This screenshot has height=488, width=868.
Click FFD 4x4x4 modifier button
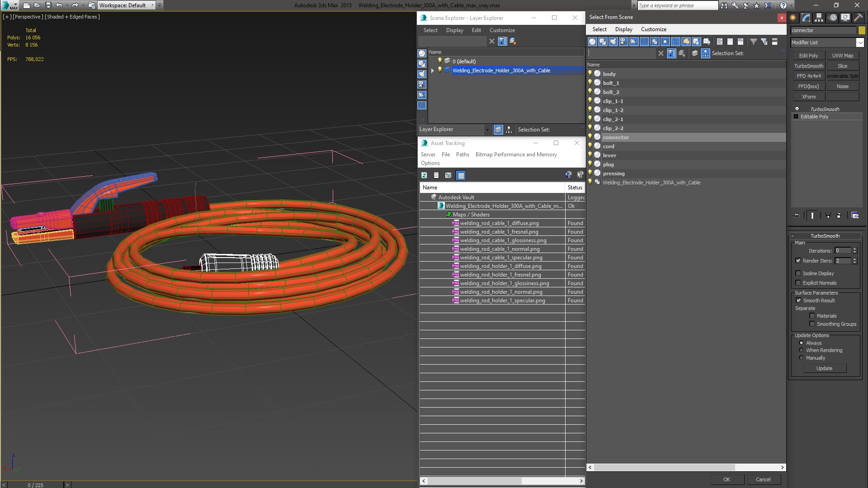point(808,76)
